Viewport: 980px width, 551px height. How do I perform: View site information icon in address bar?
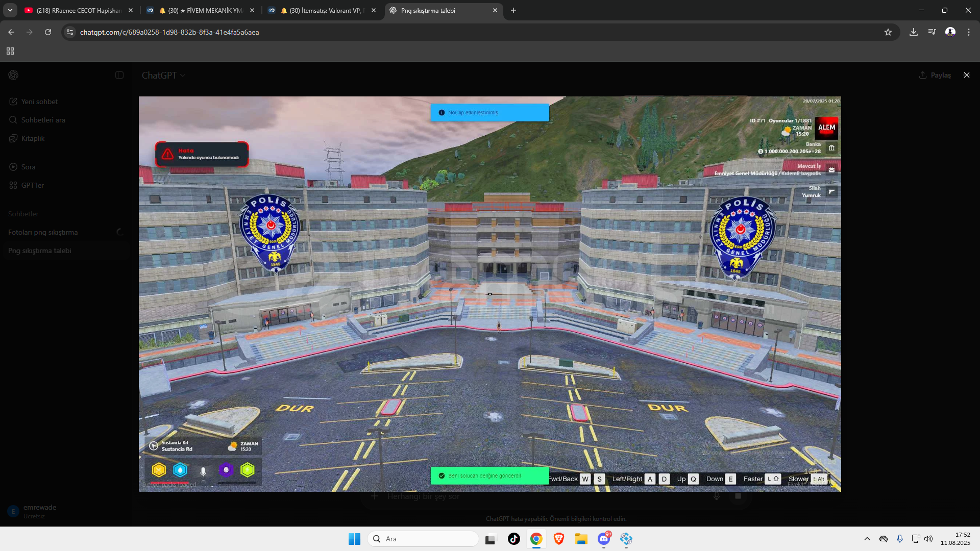pyautogui.click(x=70, y=32)
